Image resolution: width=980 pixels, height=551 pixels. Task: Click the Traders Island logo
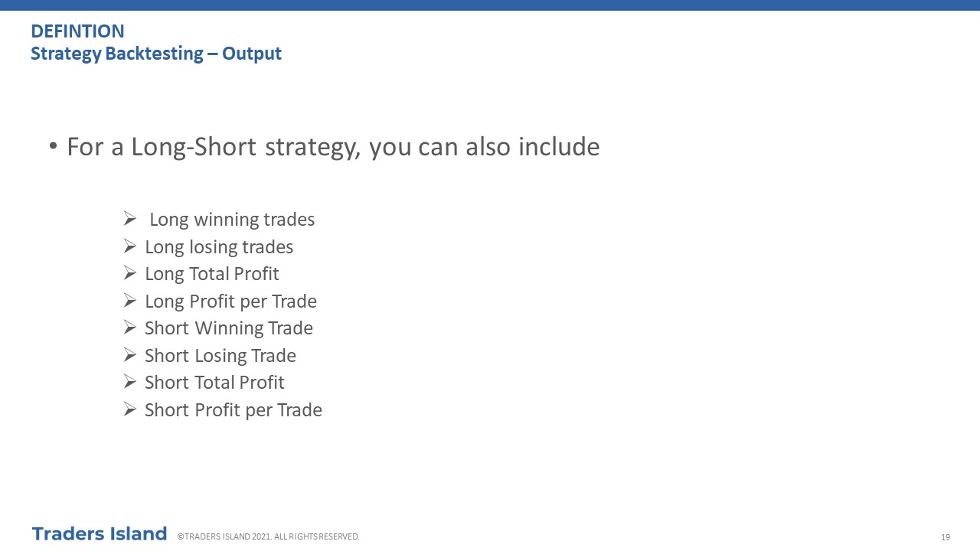click(100, 533)
